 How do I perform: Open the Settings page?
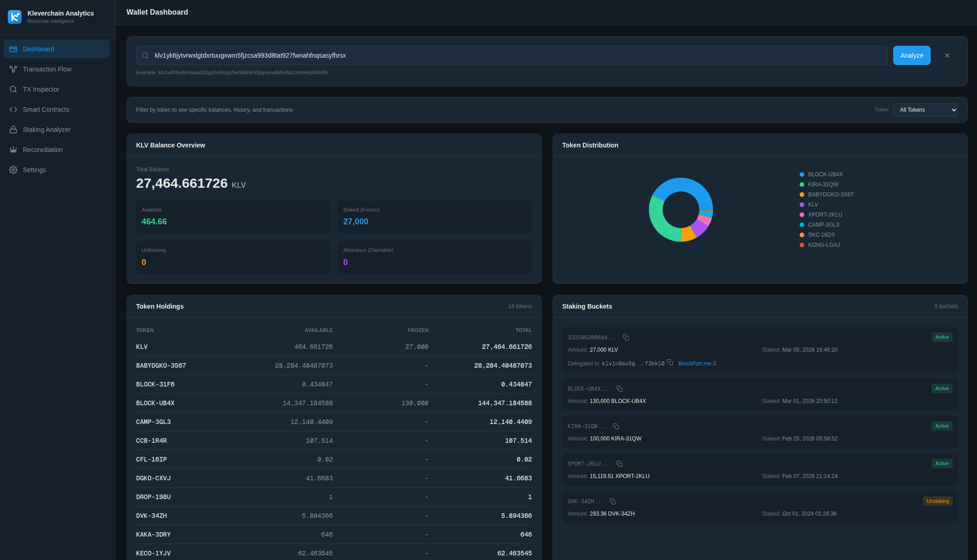click(x=34, y=170)
